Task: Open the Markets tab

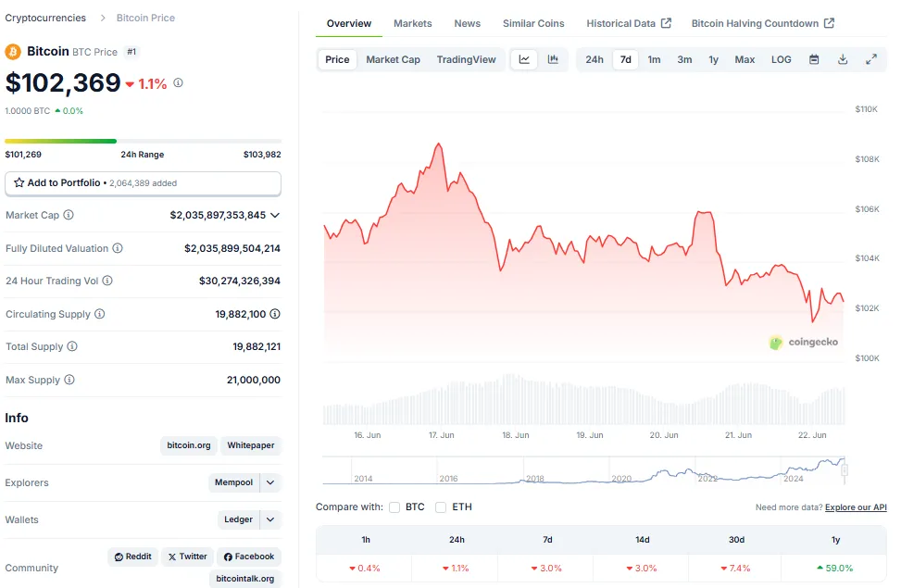Action: click(413, 23)
